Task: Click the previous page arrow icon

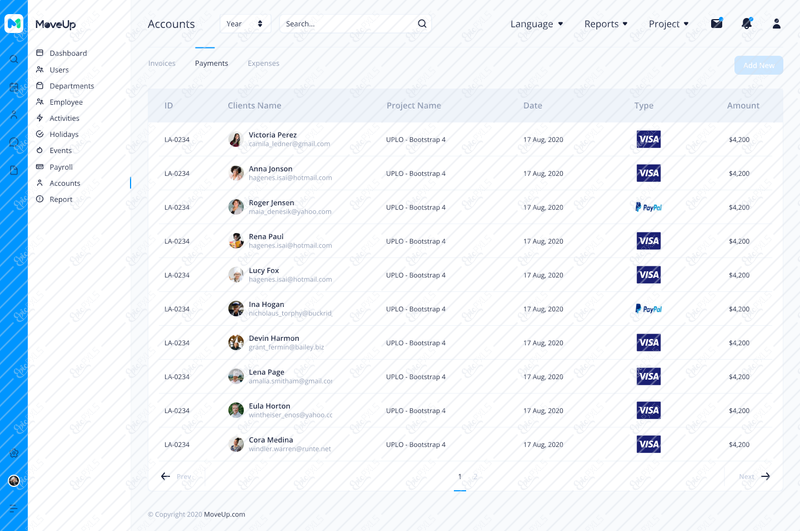Action: (x=165, y=476)
